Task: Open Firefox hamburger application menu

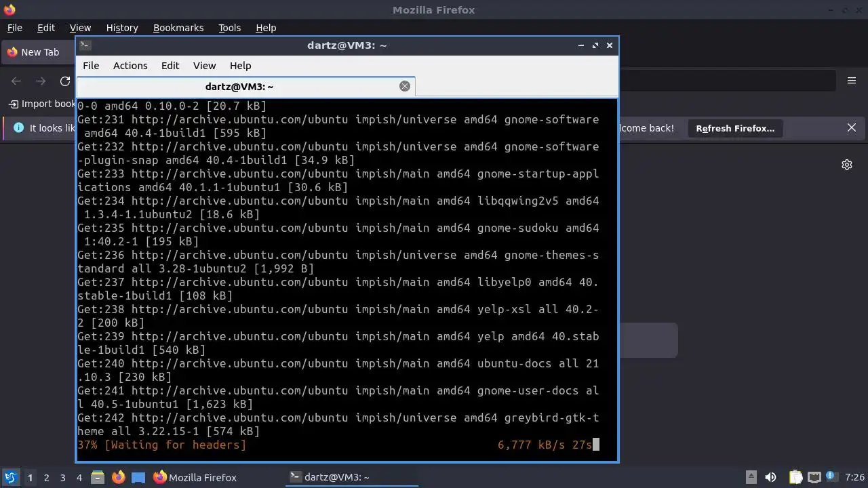Action: (x=852, y=81)
